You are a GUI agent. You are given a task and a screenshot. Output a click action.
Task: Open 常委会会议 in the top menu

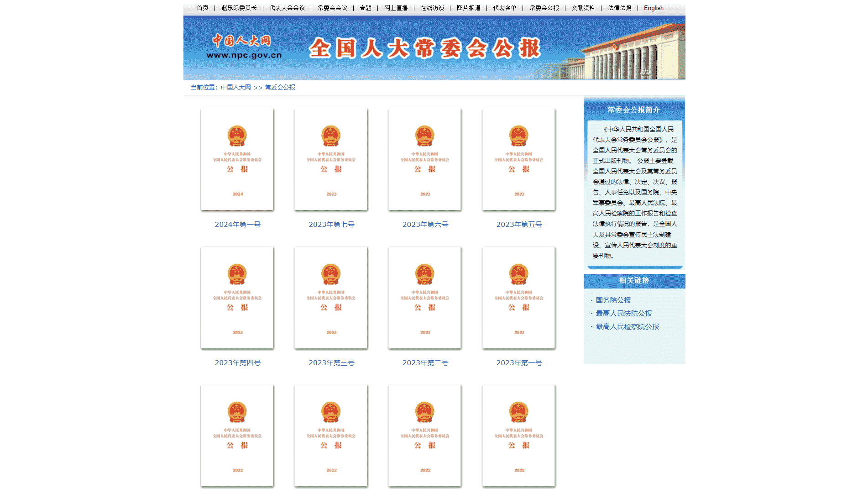coord(332,8)
